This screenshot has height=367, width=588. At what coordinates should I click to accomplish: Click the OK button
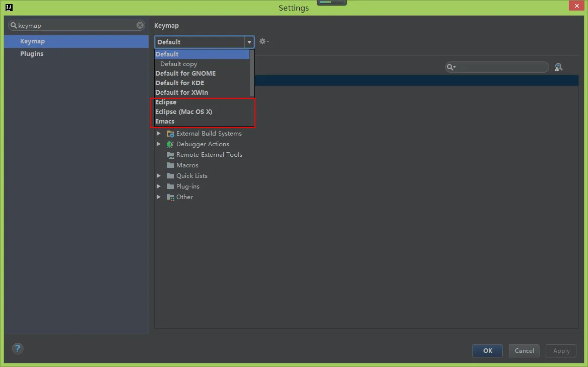point(488,350)
